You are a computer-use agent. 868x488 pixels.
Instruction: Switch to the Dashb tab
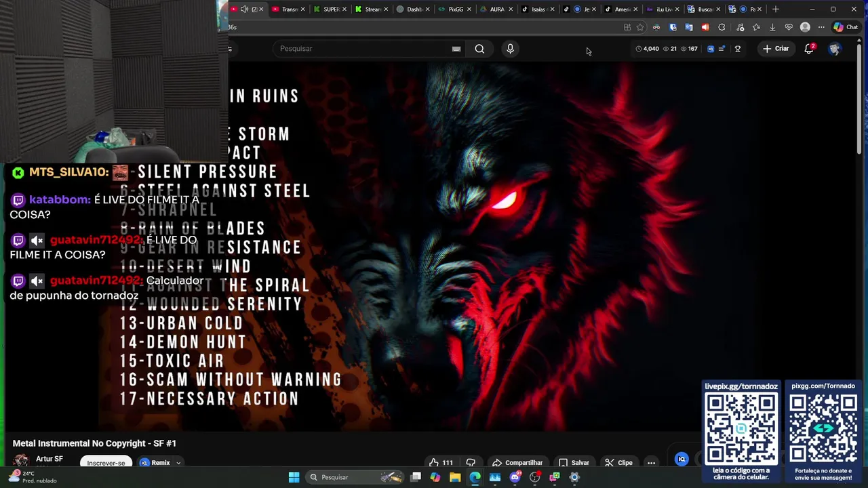pos(413,9)
